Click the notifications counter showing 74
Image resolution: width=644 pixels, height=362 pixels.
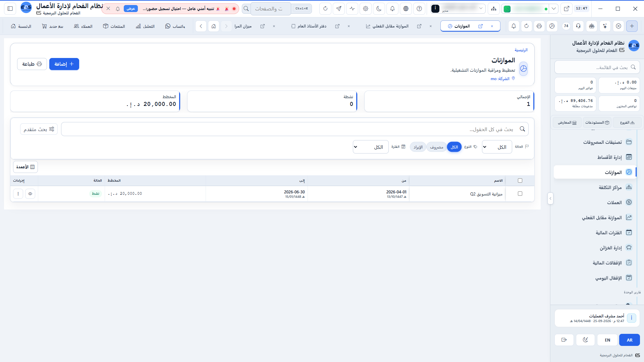pos(566,26)
